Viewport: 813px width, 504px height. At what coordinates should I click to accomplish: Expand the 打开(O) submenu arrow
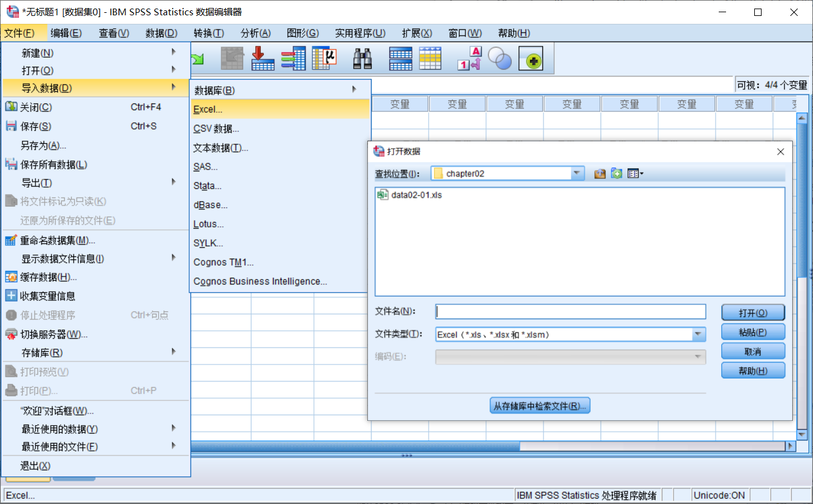[174, 69]
